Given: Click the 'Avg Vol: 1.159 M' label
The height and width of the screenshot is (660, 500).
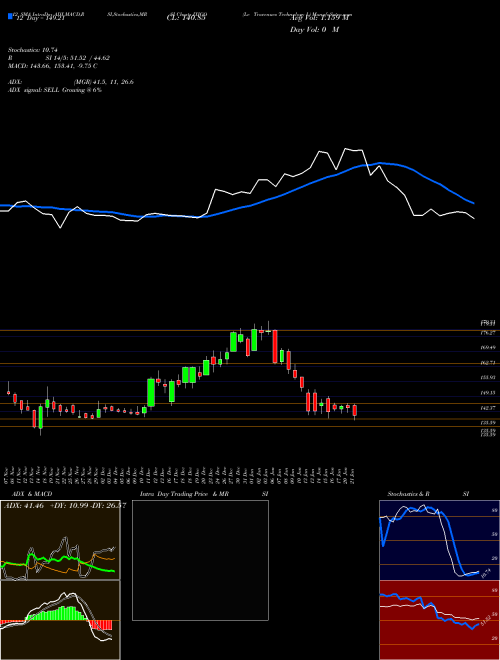Looking at the screenshot, I should (x=321, y=19).
